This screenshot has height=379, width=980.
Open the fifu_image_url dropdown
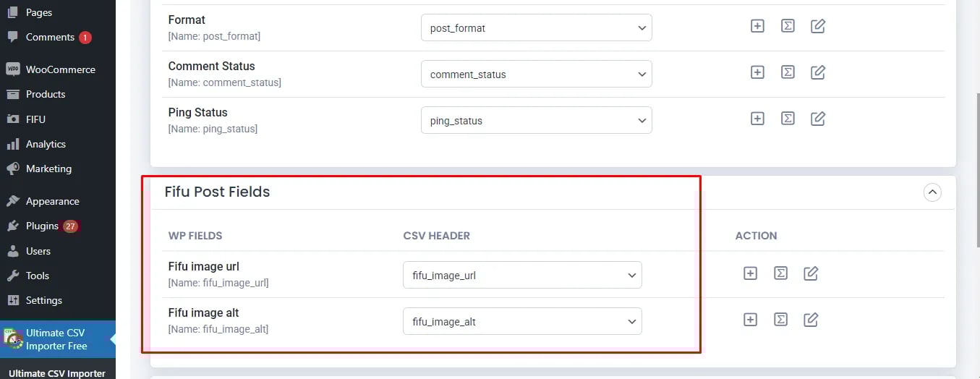[522, 275]
